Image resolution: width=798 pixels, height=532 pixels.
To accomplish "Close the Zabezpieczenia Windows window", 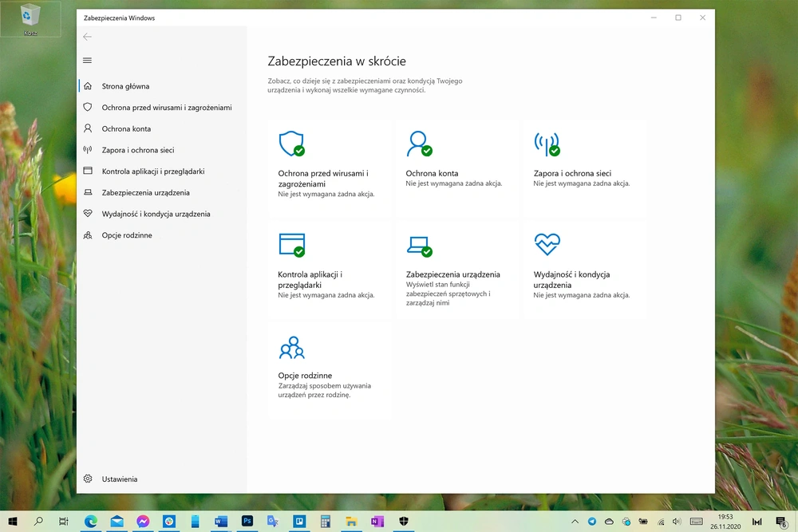I will click(x=703, y=18).
